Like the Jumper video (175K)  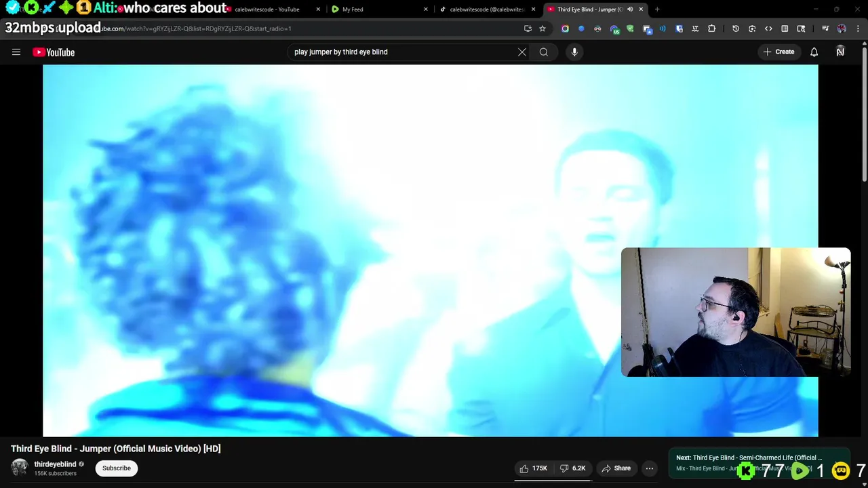click(534, 468)
